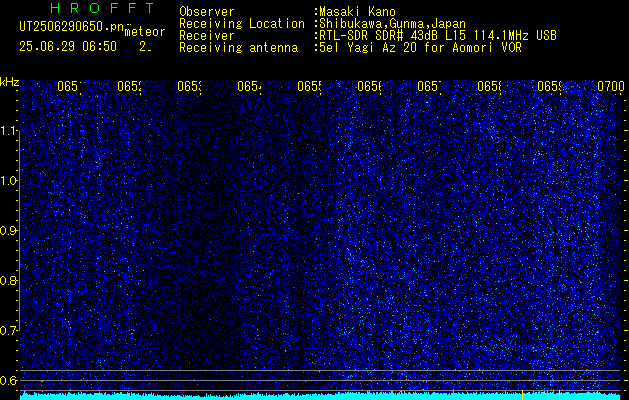Click the date 25.06.29 06:50
629x400 pixels.
pos(68,47)
